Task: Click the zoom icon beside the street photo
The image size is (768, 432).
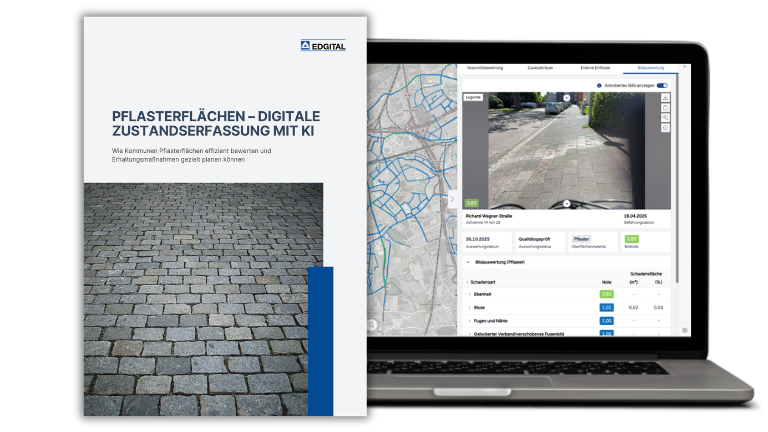Action: 665,118
